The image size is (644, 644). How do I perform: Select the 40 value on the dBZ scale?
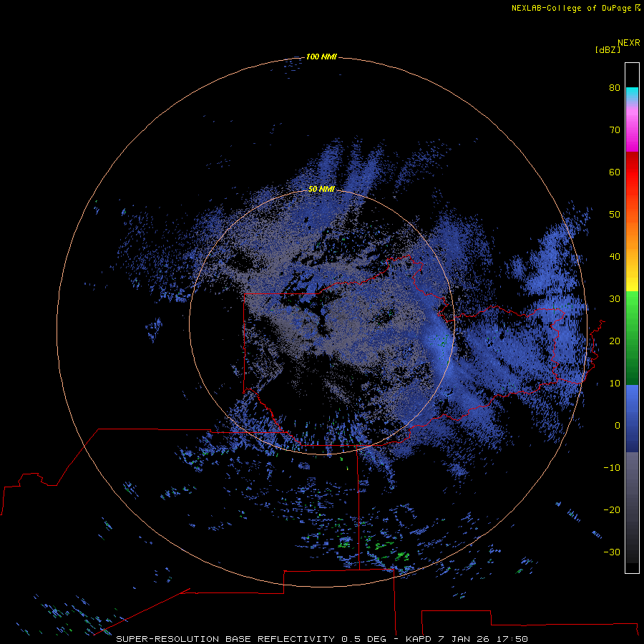[615, 257]
